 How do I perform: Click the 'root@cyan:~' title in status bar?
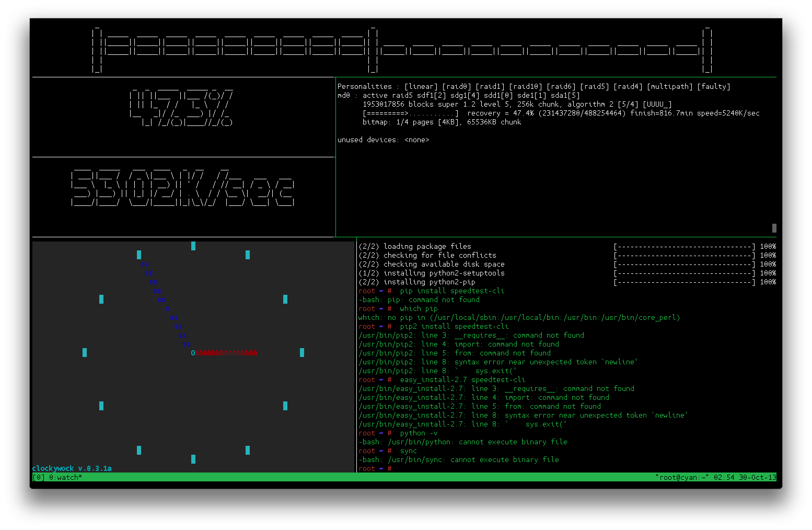pyautogui.click(x=682, y=477)
